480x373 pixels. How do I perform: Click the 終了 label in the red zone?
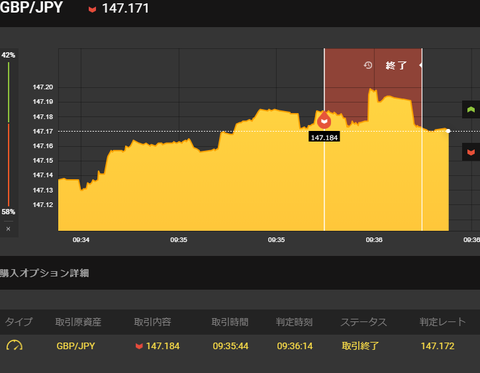[x=396, y=65]
